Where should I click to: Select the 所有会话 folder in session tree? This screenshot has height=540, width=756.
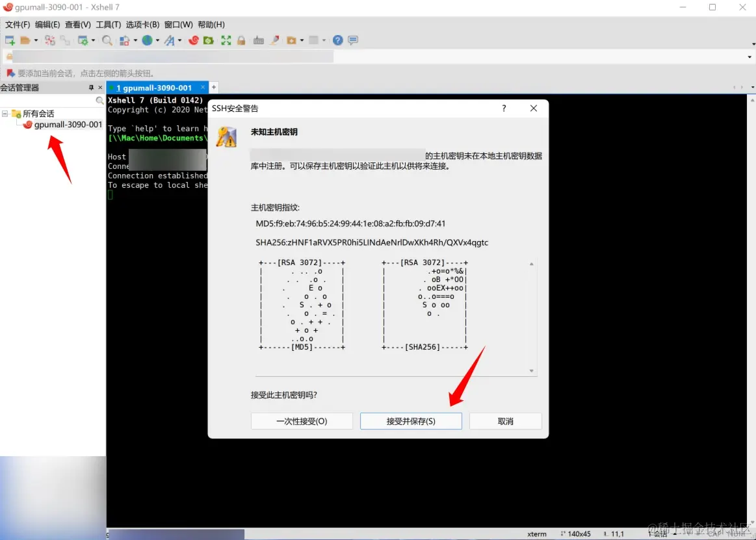click(38, 114)
